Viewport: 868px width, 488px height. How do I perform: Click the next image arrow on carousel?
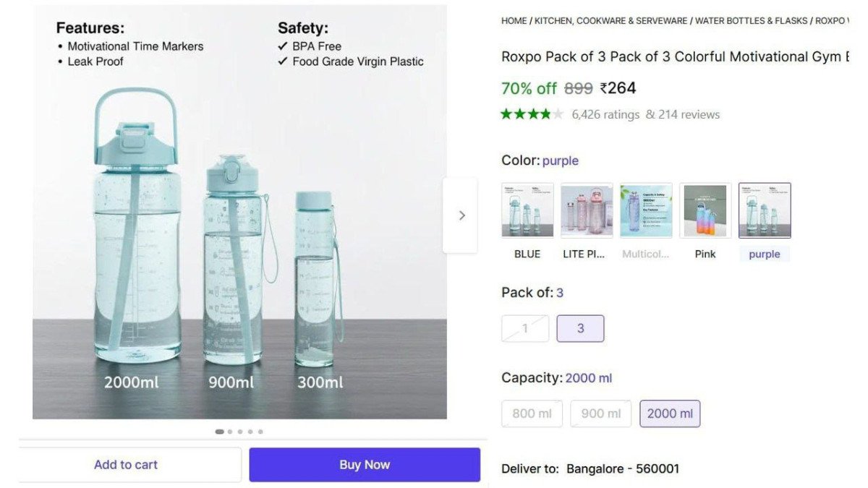(461, 215)
